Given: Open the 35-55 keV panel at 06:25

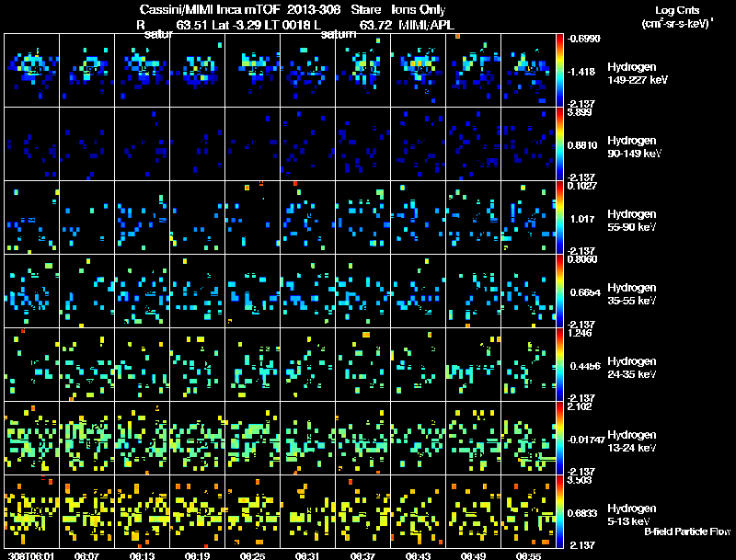Looking at the screenshot, I should (252, 291).
